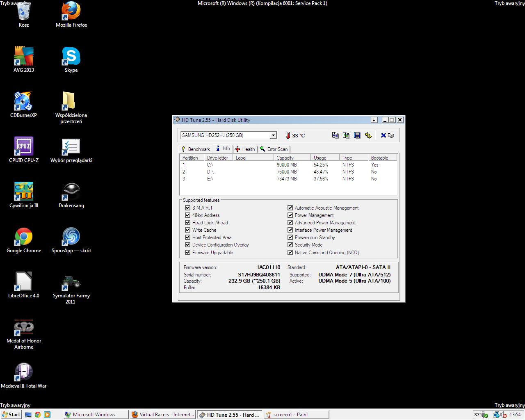The width and height of the screenshot is (525, 420).
Task: Click the thermometer temperature icon
Action: point(288,135)
